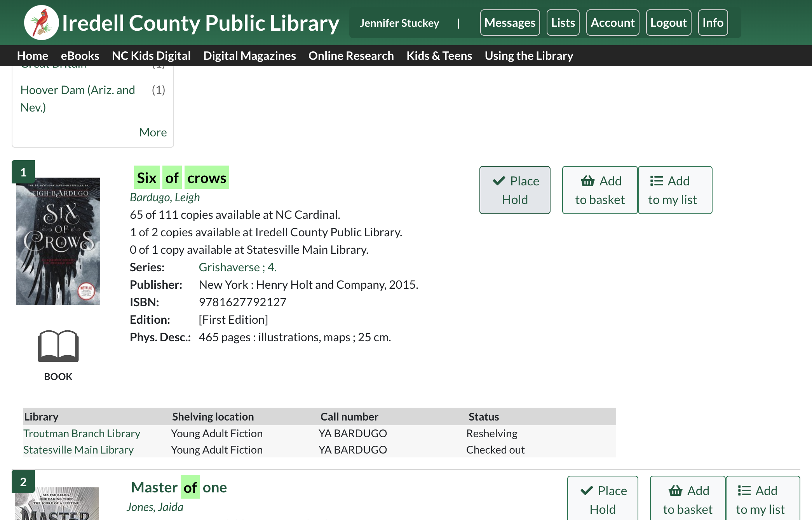Click the Logout button
812x520 pixels.
tap(669, 23)
